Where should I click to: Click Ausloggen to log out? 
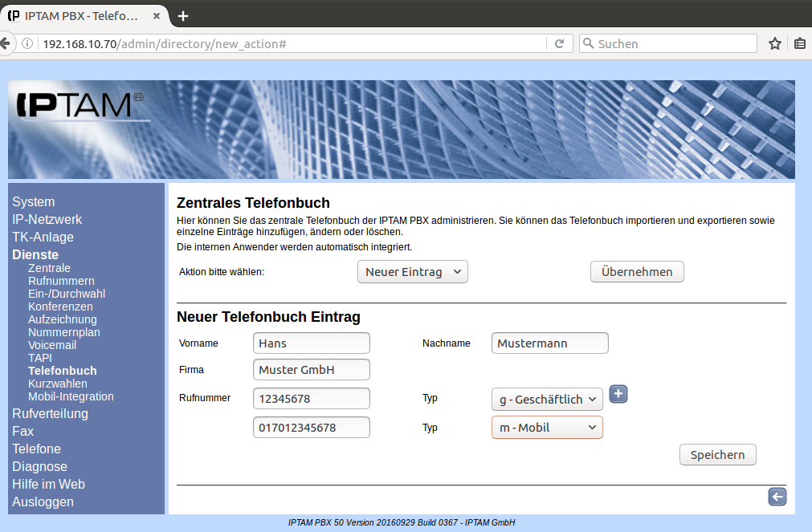(x=43, y=502)
